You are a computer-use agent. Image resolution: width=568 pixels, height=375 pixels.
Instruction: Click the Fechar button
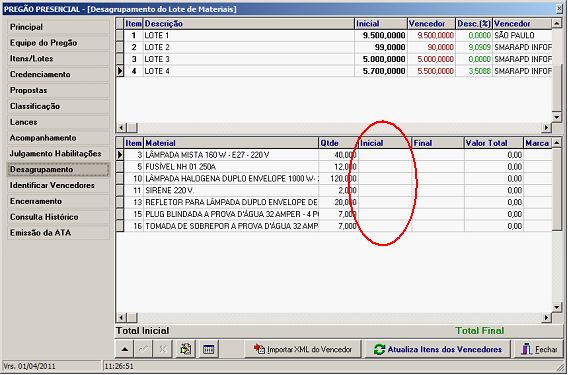point(539,349)
